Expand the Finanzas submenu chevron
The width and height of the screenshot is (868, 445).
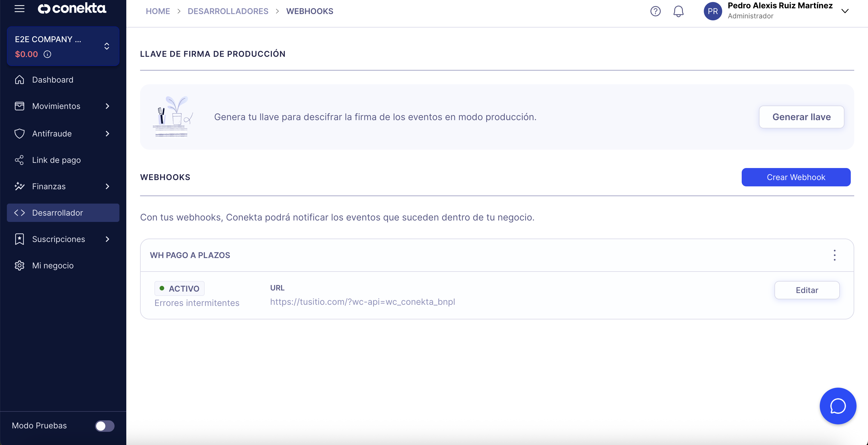tap(107, 186)
